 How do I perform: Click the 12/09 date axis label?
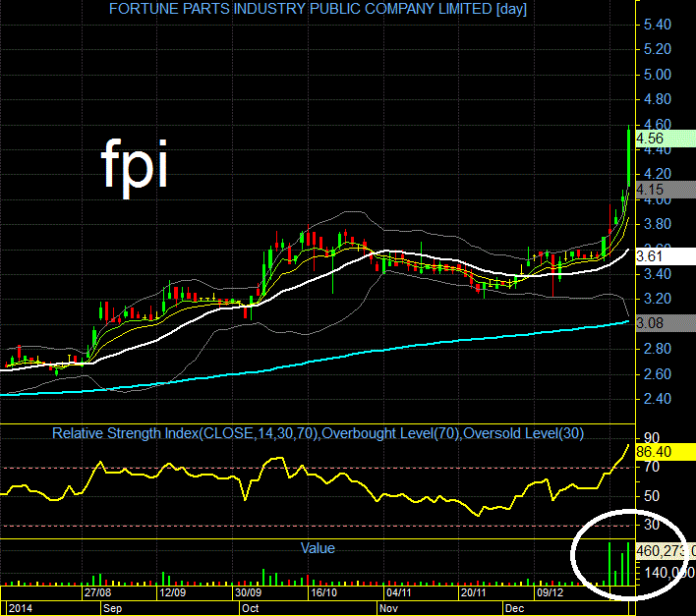[172, 592]
